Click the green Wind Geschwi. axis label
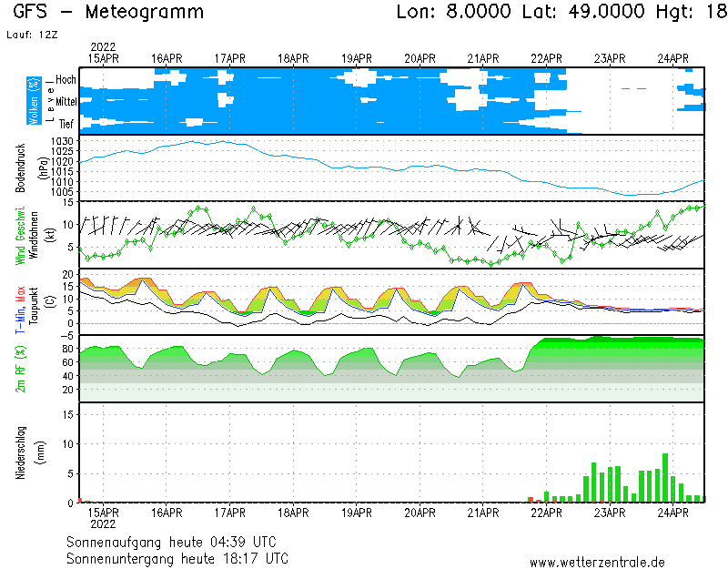The image size is (728, 569). click(x=20, y=235)
